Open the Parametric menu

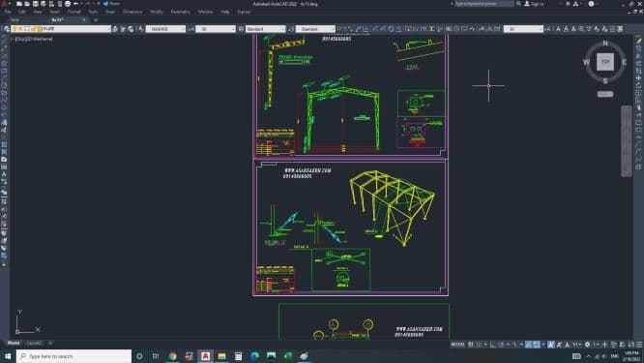(x=180, y=12)
